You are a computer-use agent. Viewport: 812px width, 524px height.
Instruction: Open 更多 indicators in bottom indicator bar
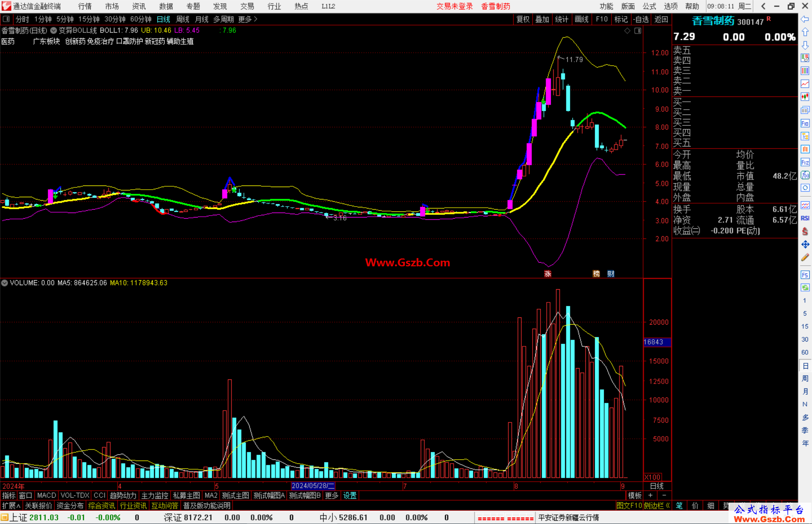click(x=332, y=495)
